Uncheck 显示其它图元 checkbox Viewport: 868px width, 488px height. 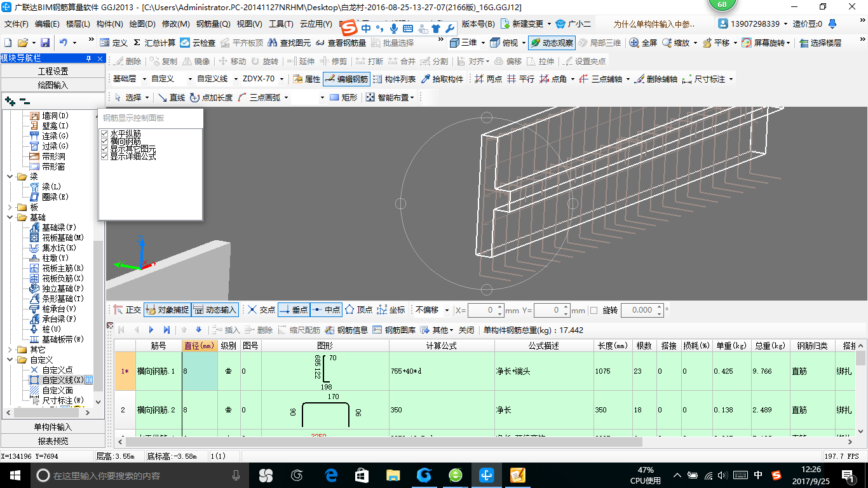(x=105, y=149)
